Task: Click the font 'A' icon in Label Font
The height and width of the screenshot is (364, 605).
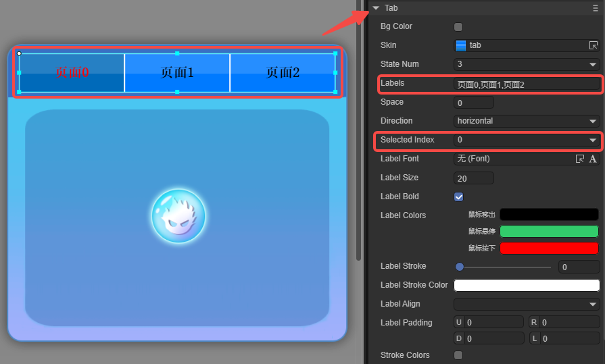Action: (x=593, y=159)
